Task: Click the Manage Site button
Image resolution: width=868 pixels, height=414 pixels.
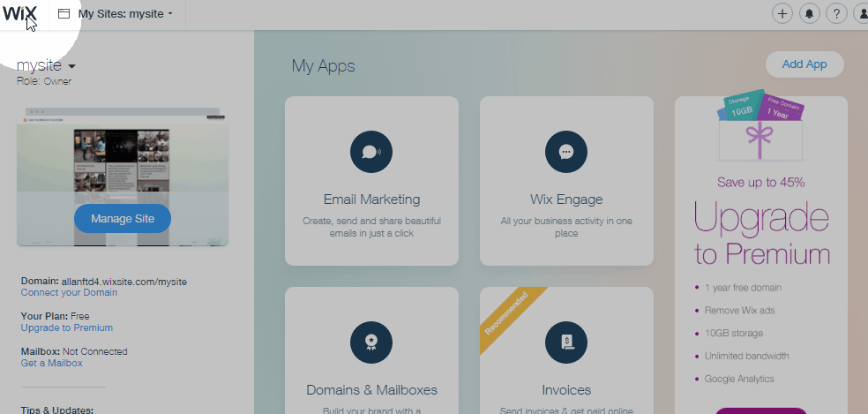Action: pos(123,218)
